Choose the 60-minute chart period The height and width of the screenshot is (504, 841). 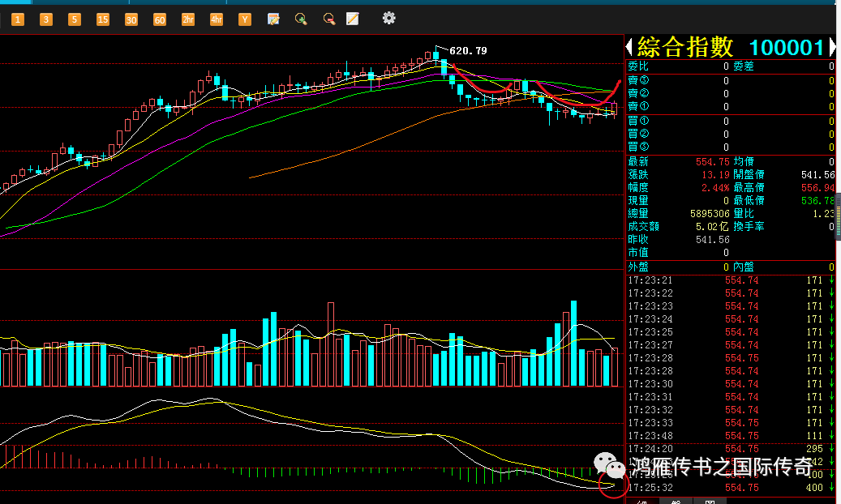(x=160, y=19)
